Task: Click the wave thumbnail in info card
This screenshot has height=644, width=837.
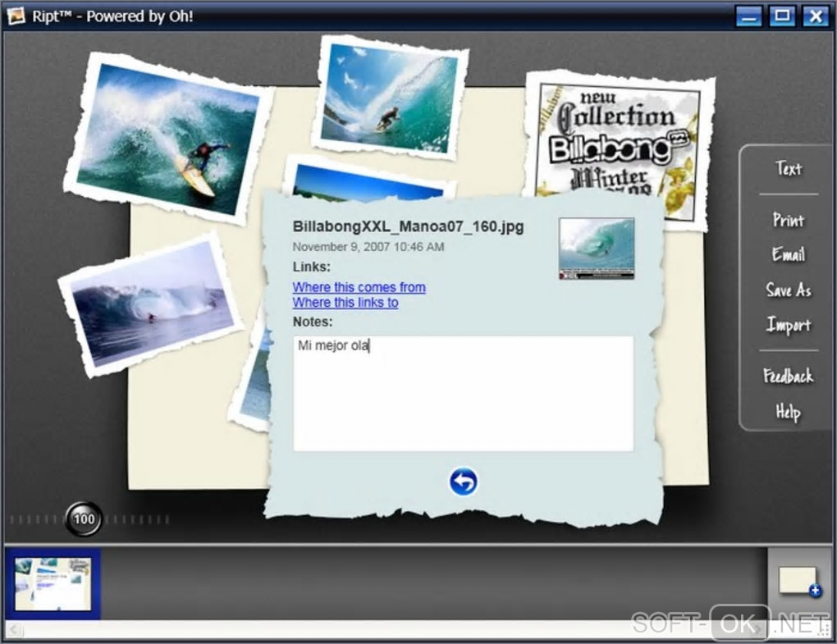Action: pos(597,248)
